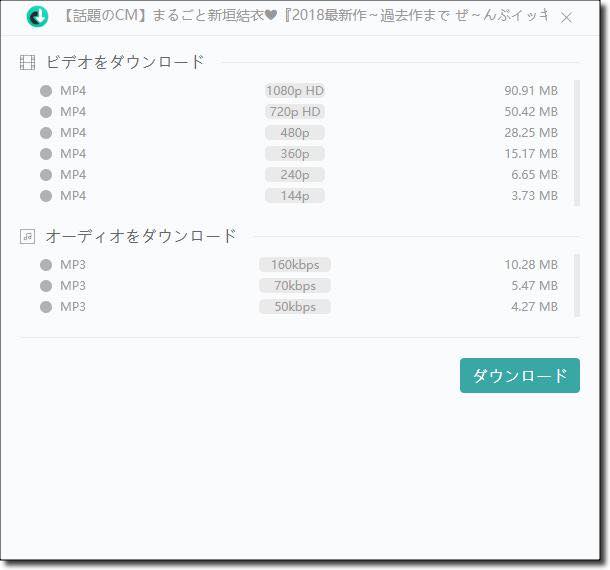Click the 160kbps bitrate badge
This screenshot has width=610, height=570.
pos(295,265)
